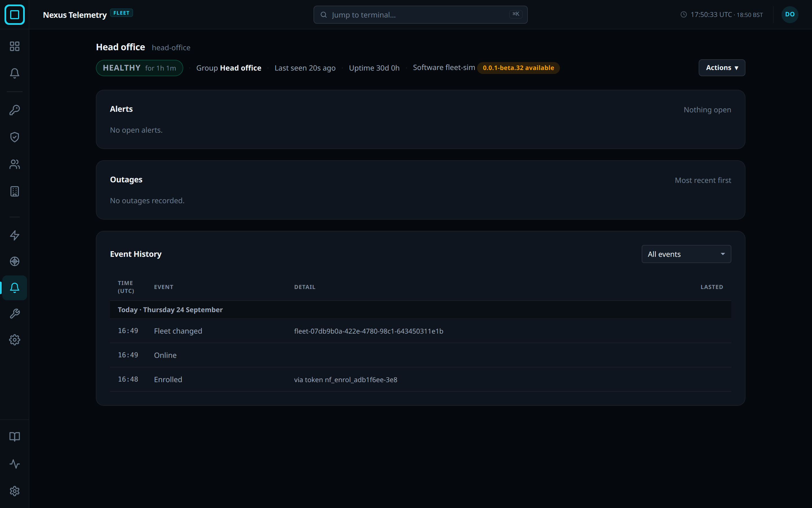
Task: Click the Nothing open label in Alerts
Action: point(707,110)
